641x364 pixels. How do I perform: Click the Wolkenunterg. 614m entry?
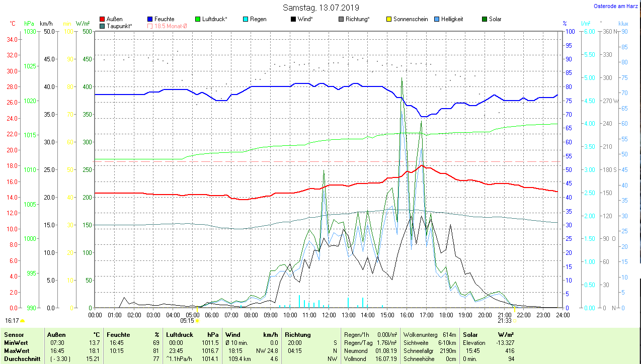[430, 334]
